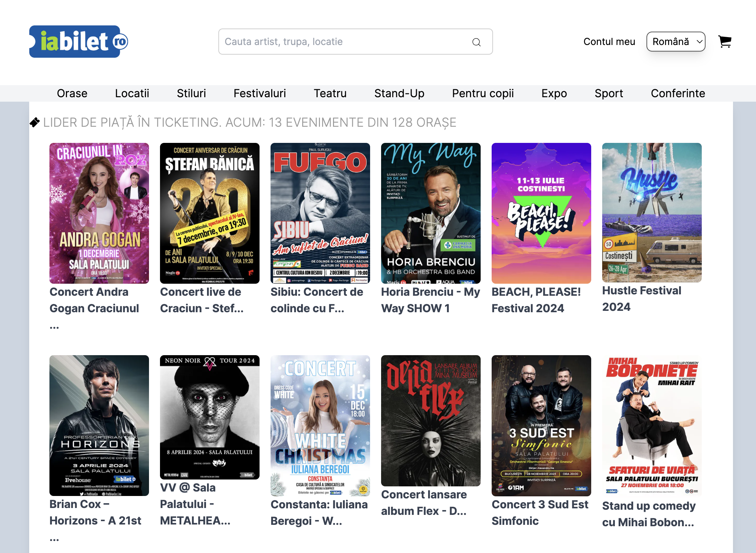Open the shopping cart
The height and width of the screenshot is (553, 756).
pos(725,42)
